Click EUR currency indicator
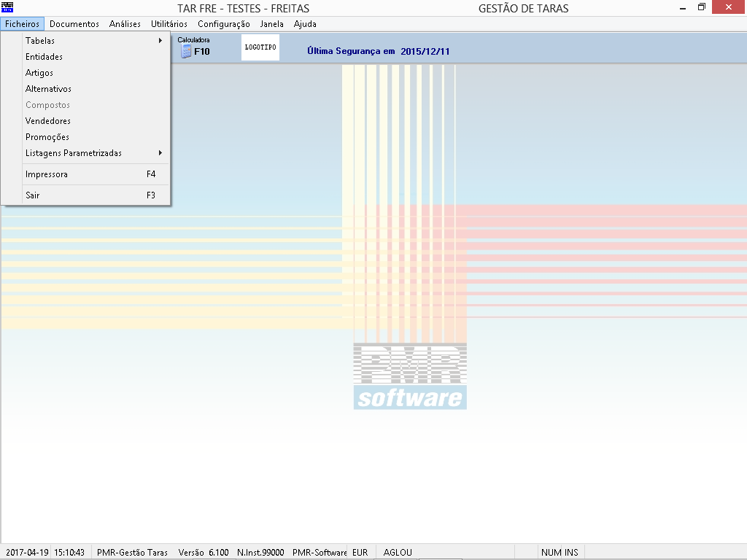The image size is (747, 560). point(360,553)
